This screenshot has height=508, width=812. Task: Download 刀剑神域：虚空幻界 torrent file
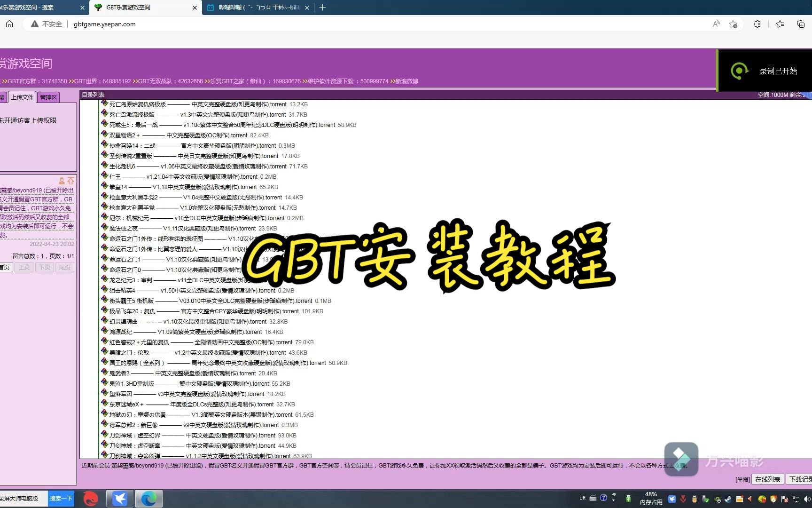[x=192, y=436]
